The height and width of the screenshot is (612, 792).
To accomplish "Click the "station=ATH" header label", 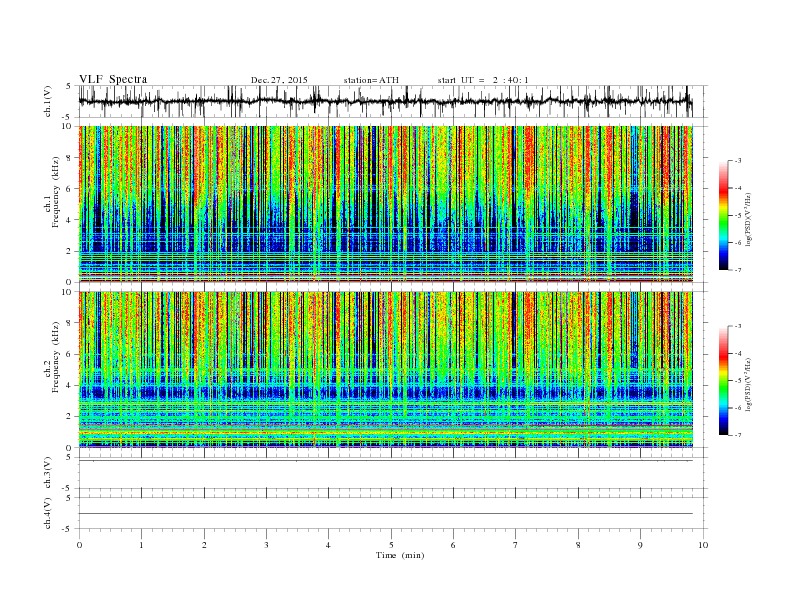I will [x=371, y=80].
